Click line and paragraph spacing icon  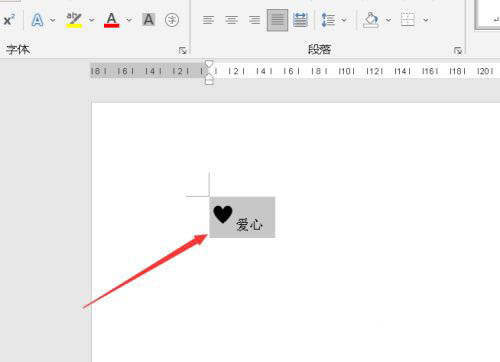pos(328,20)
